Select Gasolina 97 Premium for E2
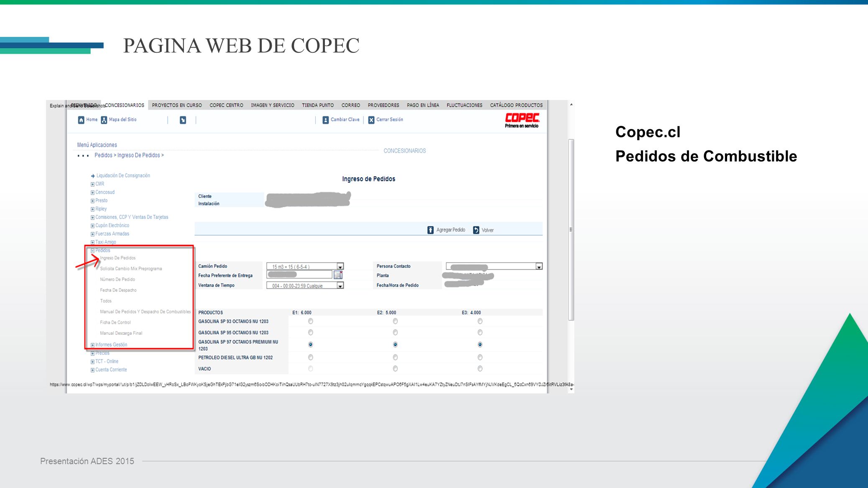The width and height of the screenshot is (868, 488). 395,345
